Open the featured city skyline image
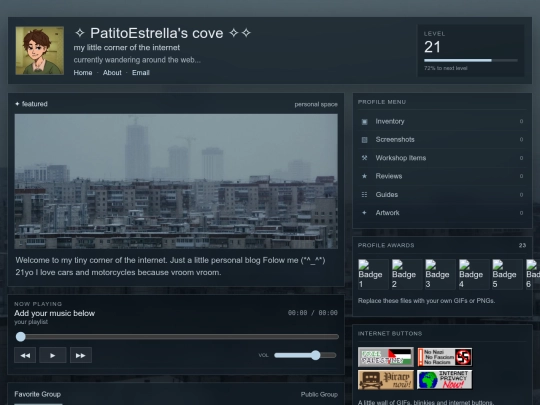Image resolution: width=540 pixels, height=405 pixels. (176, 181)
